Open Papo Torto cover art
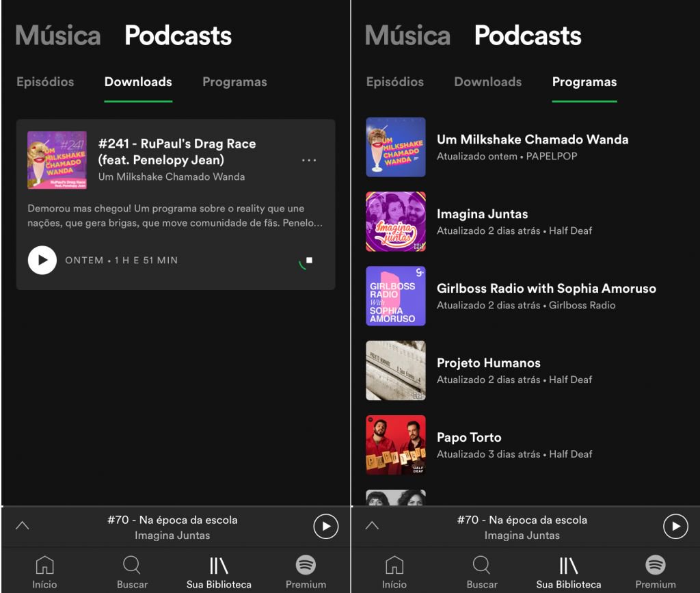The height and width of the screenshot is (593, 700). point(396,445)
